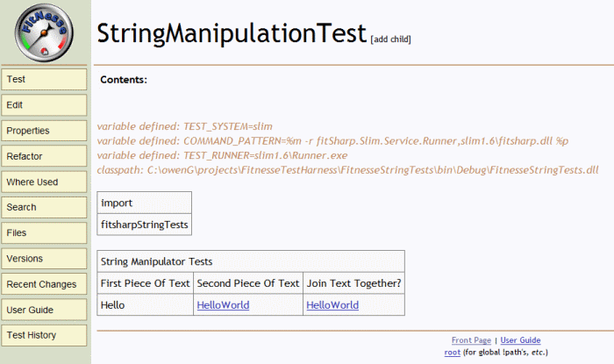Open User Guide from sidebar
The height and width of the screenshot is (364, 614).
pos(44,310)
